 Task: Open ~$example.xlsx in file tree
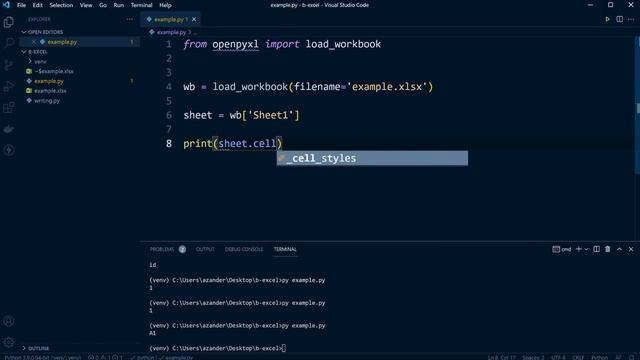(x=53, y=71)
